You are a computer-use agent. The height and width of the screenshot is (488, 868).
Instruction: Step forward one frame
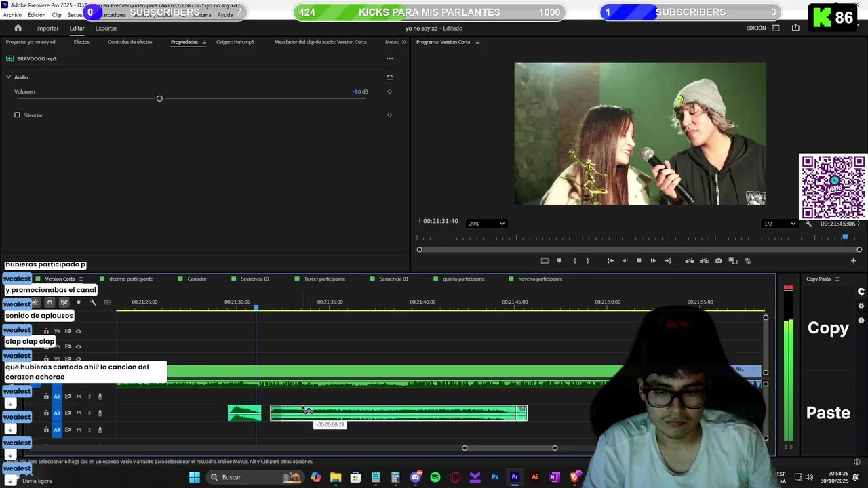tap(653, 260)
